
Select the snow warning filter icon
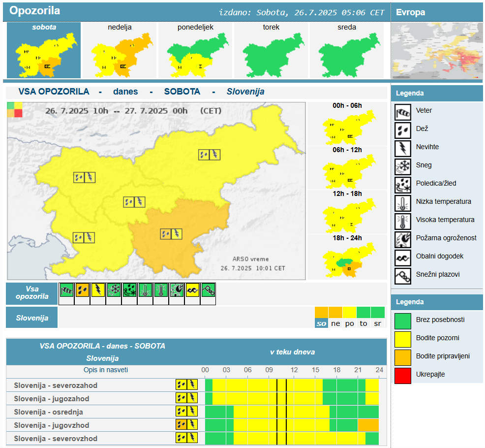[x=114, y=290]
